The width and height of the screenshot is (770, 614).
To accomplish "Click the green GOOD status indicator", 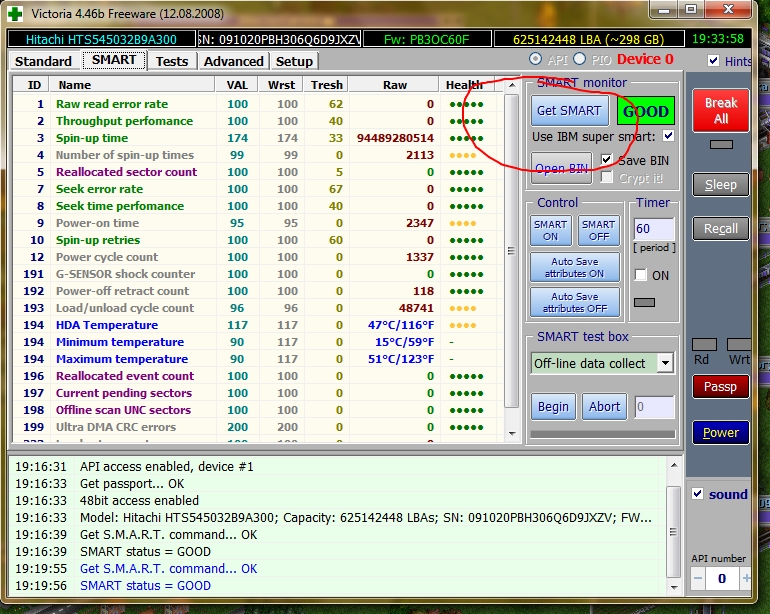I will (x=646, y=111).
